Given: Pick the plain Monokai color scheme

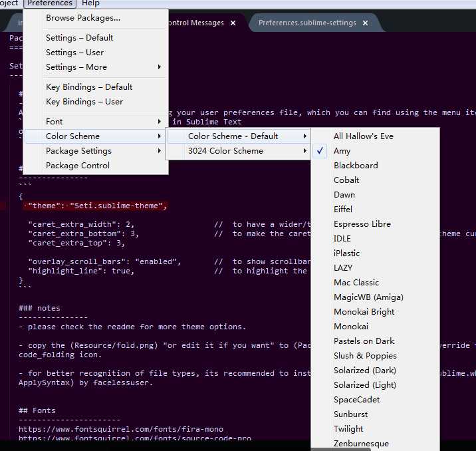Looking at the screenshot, I should pos(375,326).
